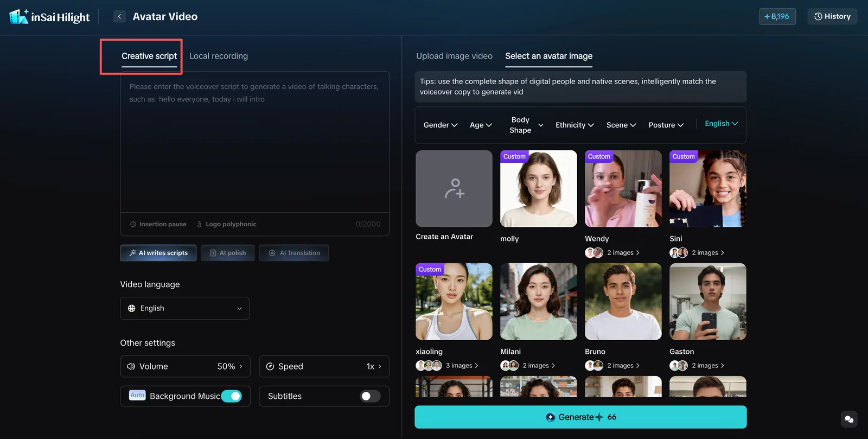Open the chat support bubble icon
This screenshot has width=868, height=439.
coord(849,419)
